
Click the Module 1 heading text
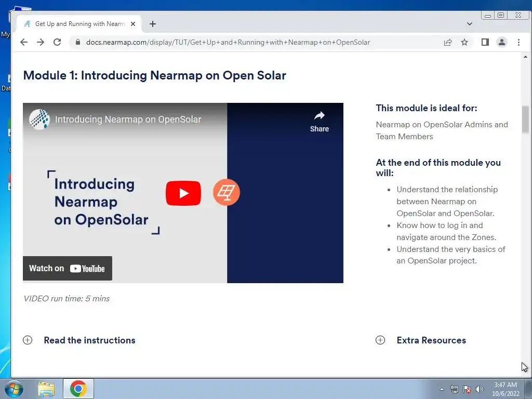pyautogui.click(x=155, y=75)
